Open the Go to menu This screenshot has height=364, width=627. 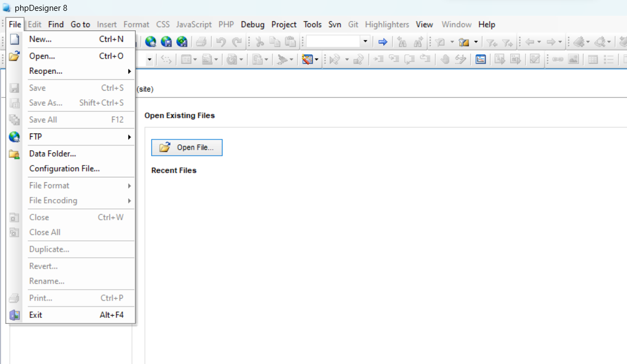coord(80,24)
